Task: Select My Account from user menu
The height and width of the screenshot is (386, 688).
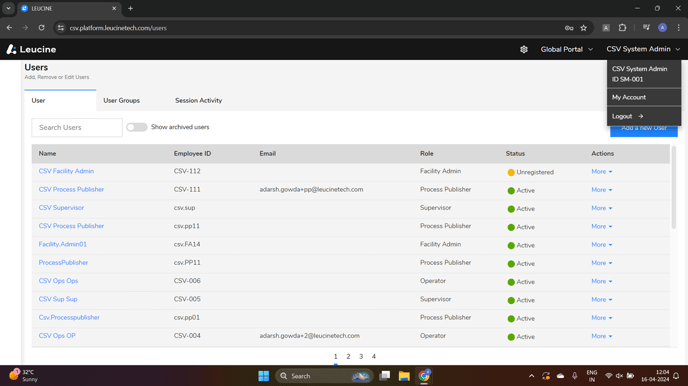Action: (x=644, y=97)
